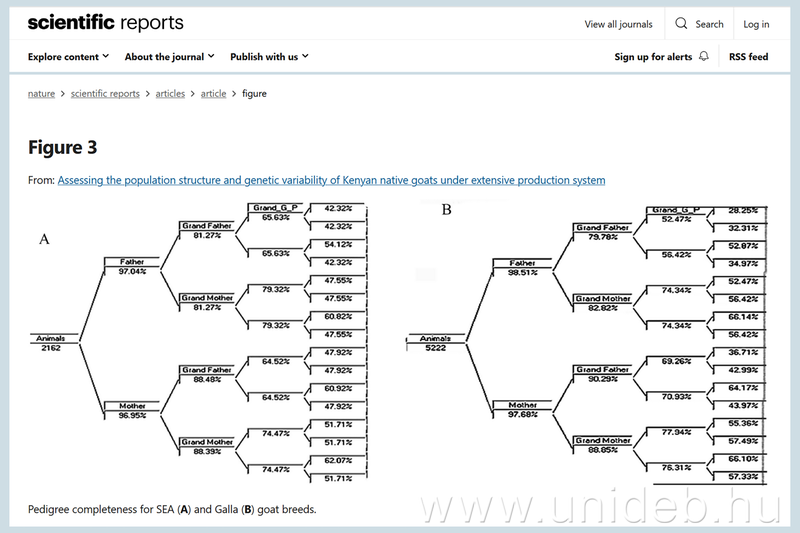Expand the Publish with us menu
The height and width of the screenshot is (533, 800).
click(269, 57)
